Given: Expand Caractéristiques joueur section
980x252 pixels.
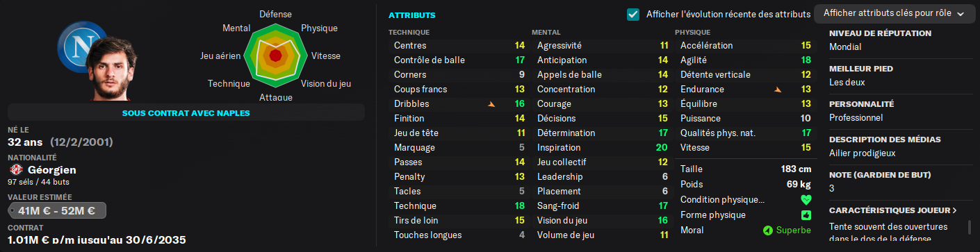Looking at the screenshot, I should pos(892,210).
